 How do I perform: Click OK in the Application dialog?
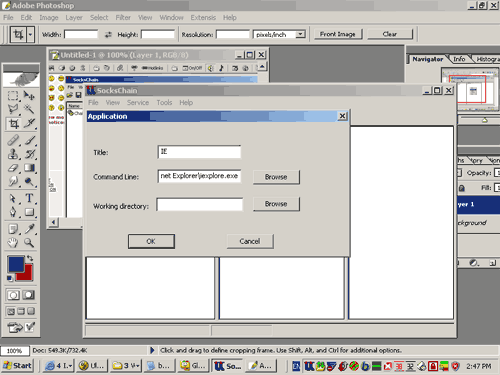[151, 241]
